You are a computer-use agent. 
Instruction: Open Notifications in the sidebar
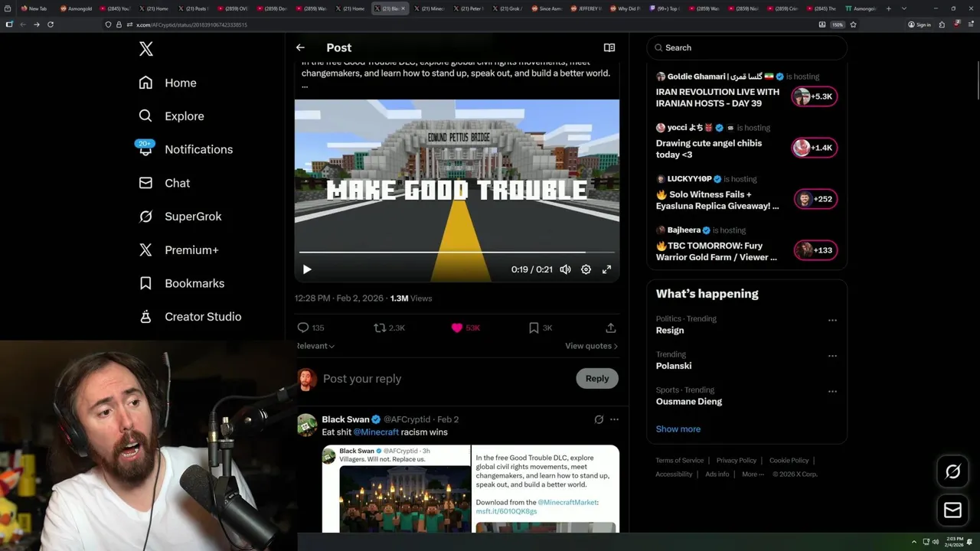point(185,149)
